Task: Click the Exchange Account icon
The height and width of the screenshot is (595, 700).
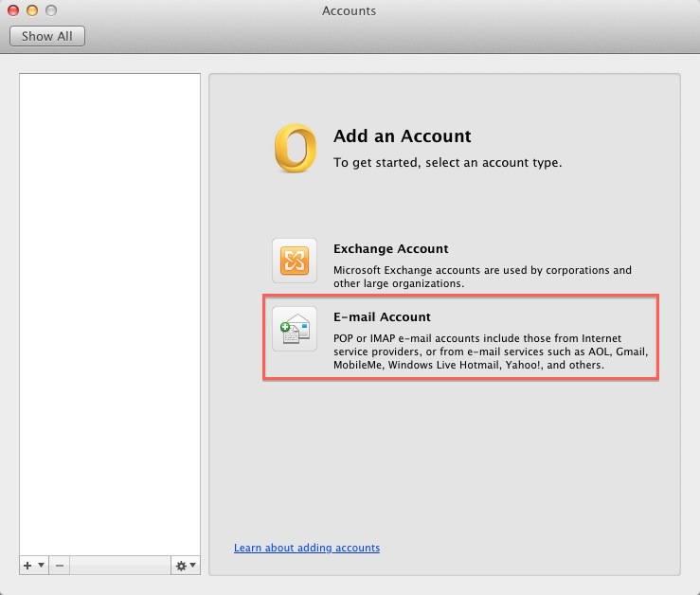Action: click(x=295, y=261)
